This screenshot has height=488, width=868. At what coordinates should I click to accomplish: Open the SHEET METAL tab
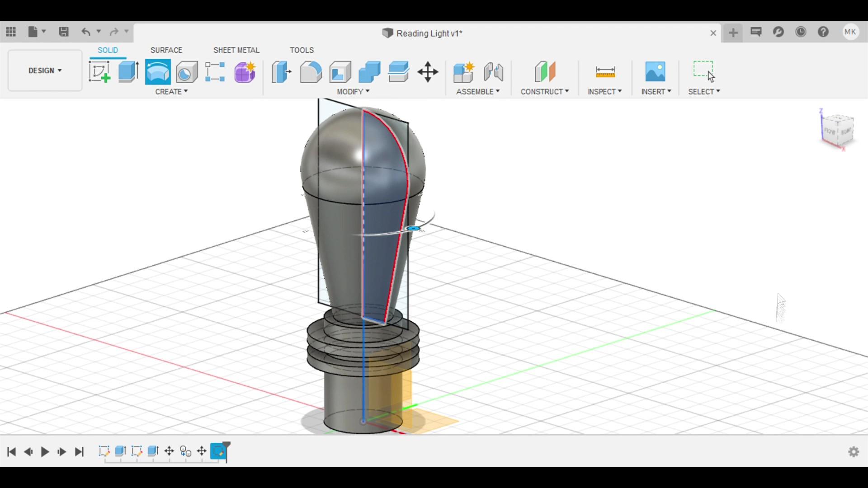coord(236,50)
